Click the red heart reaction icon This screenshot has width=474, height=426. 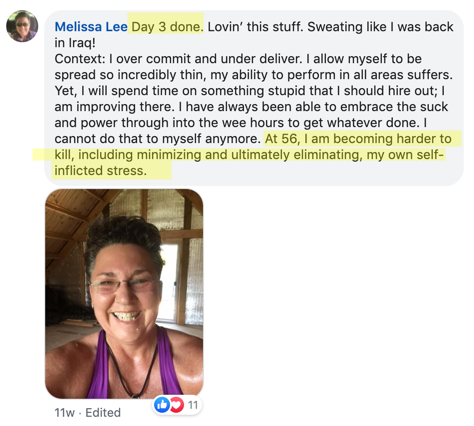(176, 405)
